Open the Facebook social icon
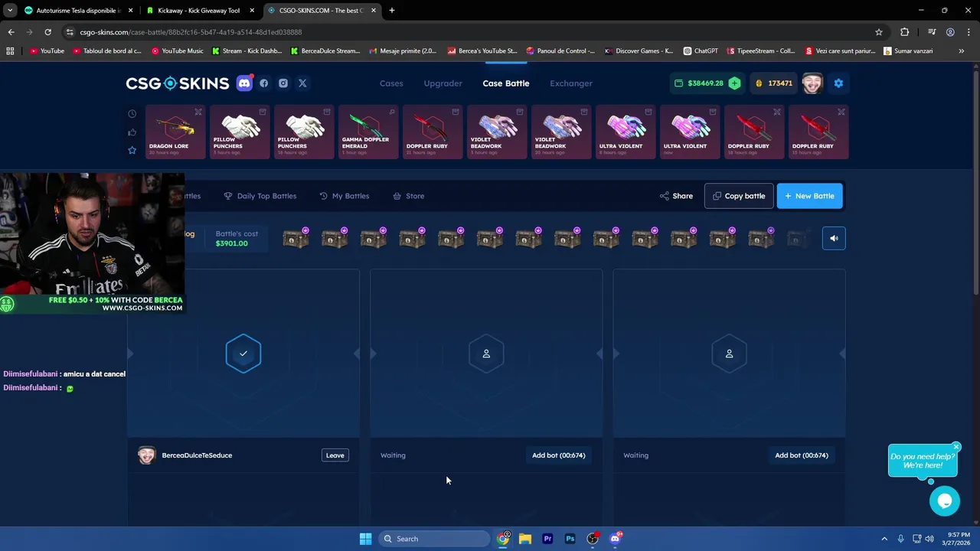This screenshot has height=551, width=980. click(264, 83)
